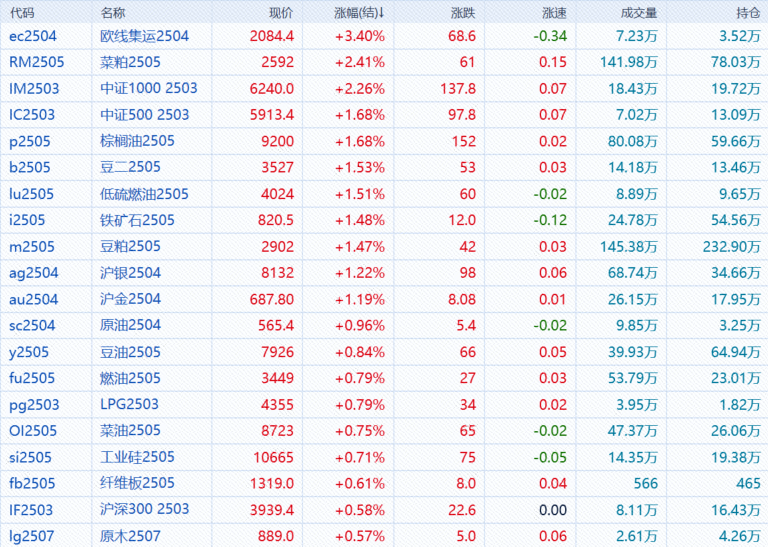Screen dimensions: 768x547
Task: Open the 菜粕2505 contract link
Action: coord(130,62)
